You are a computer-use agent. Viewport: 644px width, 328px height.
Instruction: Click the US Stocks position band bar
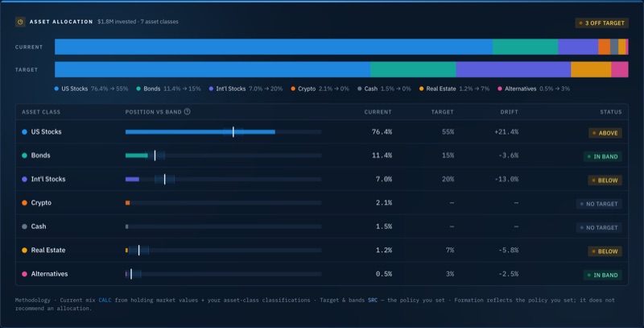[x=224, y=132]
